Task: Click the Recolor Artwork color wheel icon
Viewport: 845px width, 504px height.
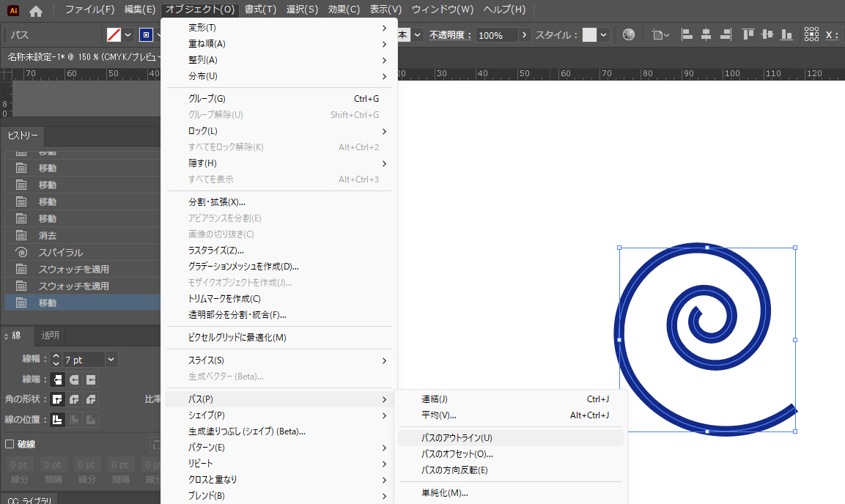Action: click(x=628, y=34)
